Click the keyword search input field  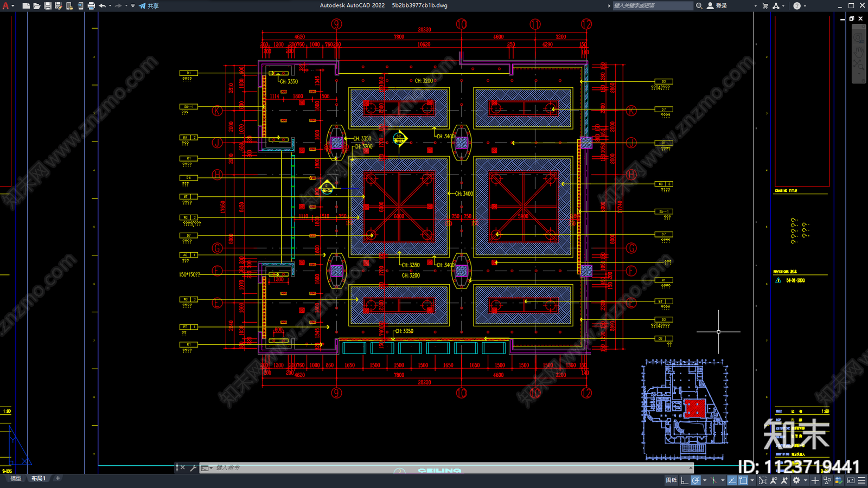653,5
